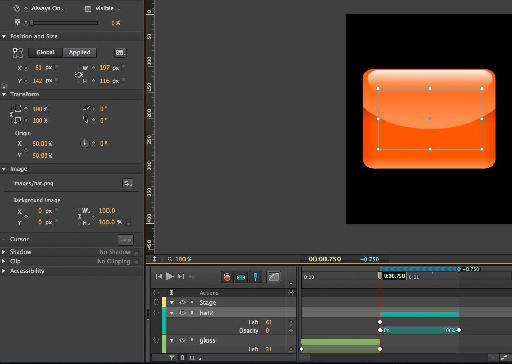This screenshot has height=364, width=512.
Task: Click the horizontal skew icon in Transform
Action: point(86,108)
